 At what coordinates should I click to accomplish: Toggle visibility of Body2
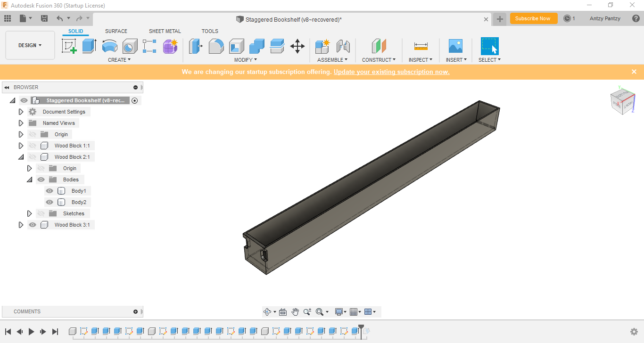(50, 202)
